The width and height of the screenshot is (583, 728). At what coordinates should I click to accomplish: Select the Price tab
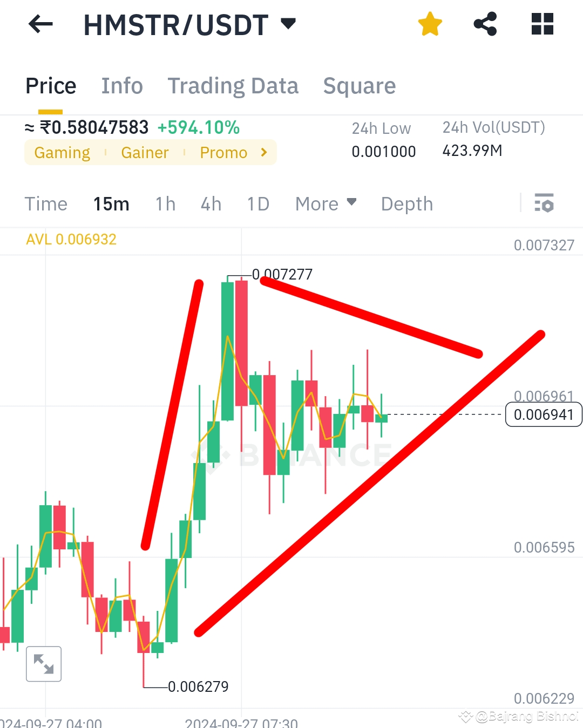click(x=51, y=86)
